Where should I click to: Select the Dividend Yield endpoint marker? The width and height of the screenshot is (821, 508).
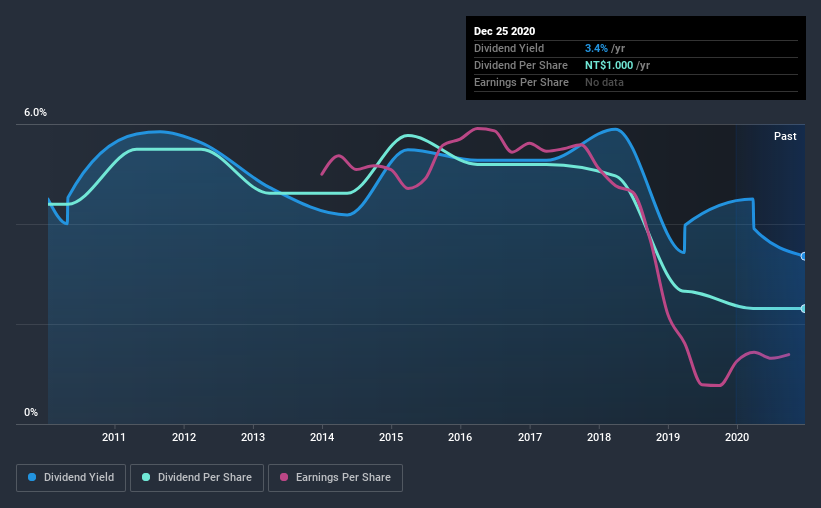click(804, 256)
